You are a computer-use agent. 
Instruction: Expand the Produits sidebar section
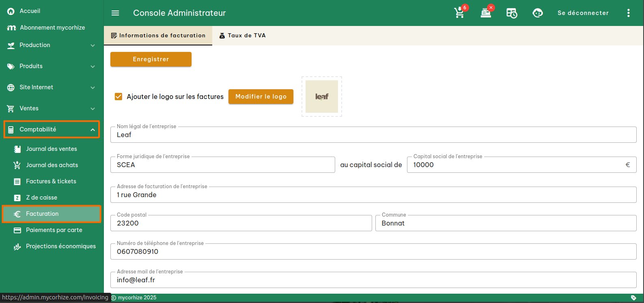pyautogui.click(x=52, y=66)
